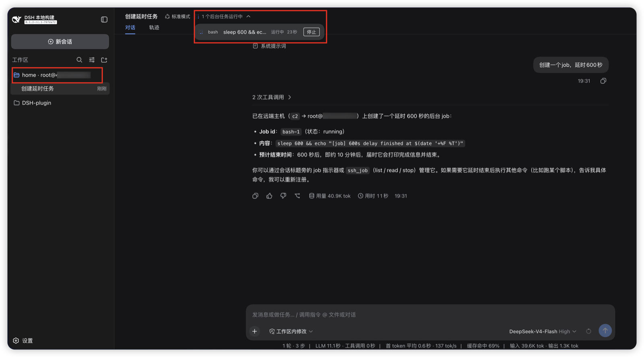Click the c2 host code tag
The height and width of the screenshot is (357, 644).
[295, 116]
